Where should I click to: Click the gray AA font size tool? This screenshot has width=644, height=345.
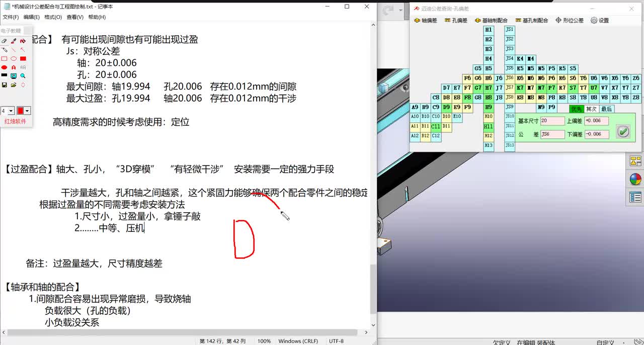[x=23, y=67]
